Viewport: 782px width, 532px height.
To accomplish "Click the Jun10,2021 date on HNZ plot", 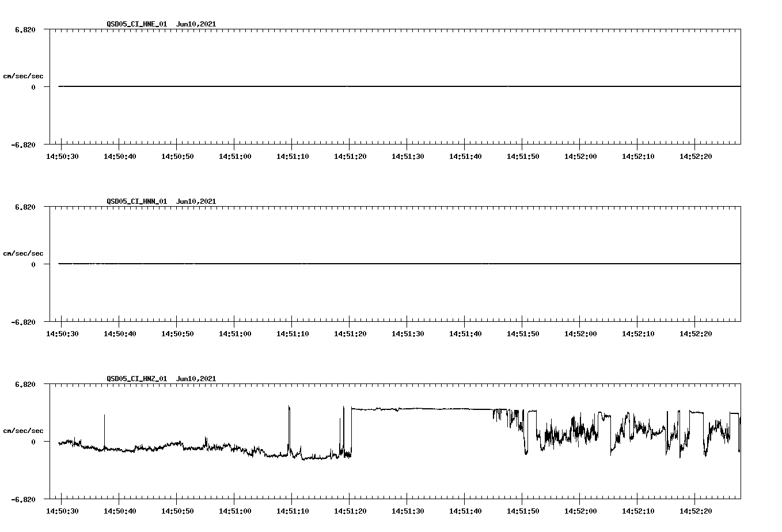I will [196, 379].
